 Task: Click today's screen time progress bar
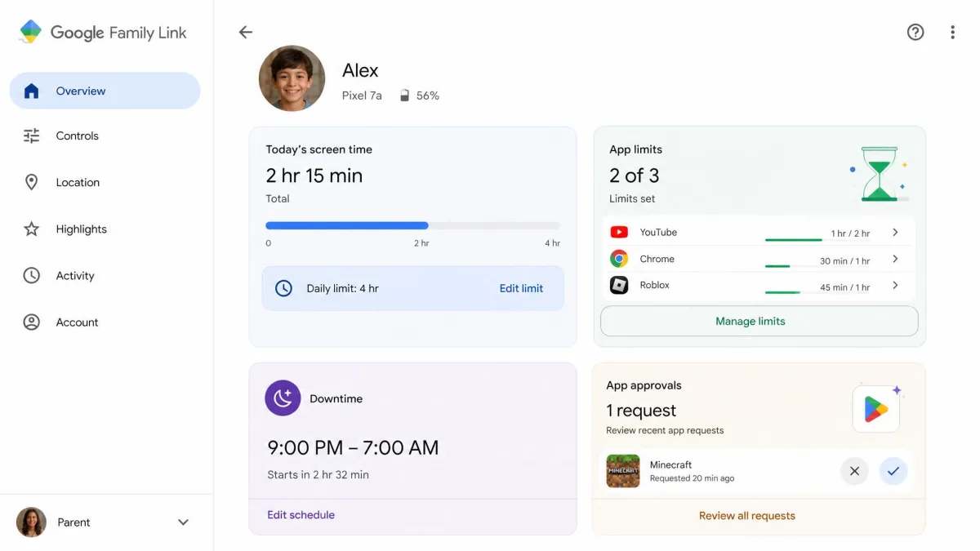click(x=412, y=225)
